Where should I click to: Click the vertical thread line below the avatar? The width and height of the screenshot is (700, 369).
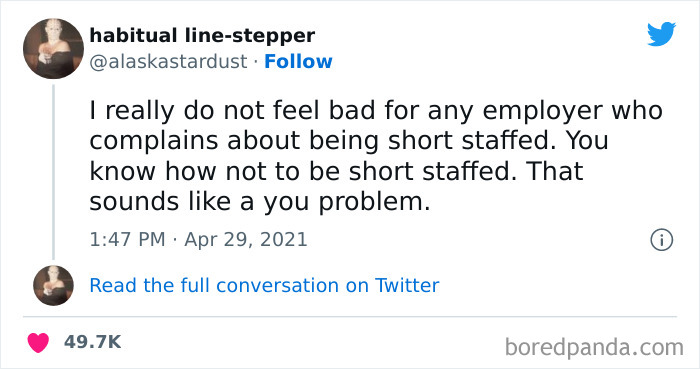click(x=53, y=172)
